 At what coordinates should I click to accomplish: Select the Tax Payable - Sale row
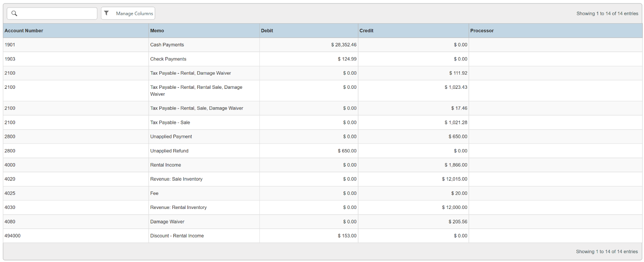(170, 123)
